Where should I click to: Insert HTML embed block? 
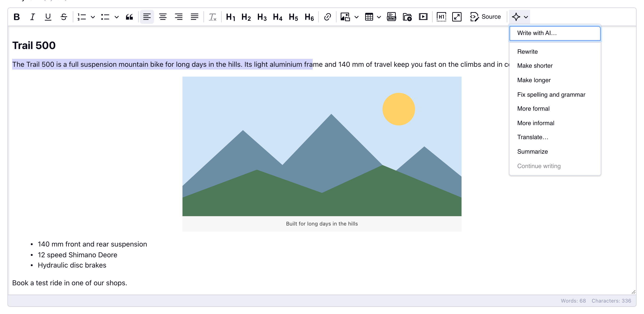[x=391, y=17]
